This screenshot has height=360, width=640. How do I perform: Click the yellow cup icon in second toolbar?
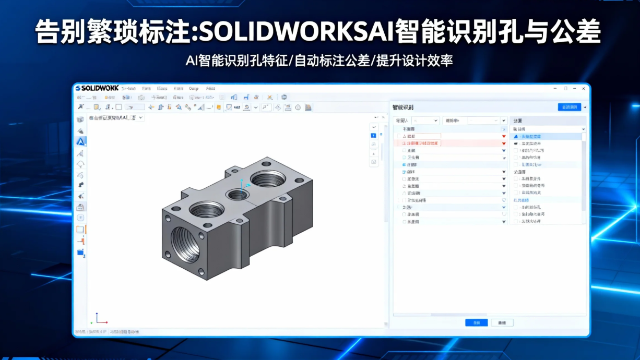pyautogui.click(x=219, y=107)
